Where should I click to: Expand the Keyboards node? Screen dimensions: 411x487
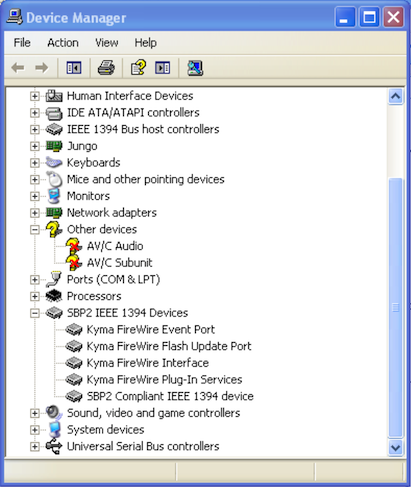coord(34,163)
